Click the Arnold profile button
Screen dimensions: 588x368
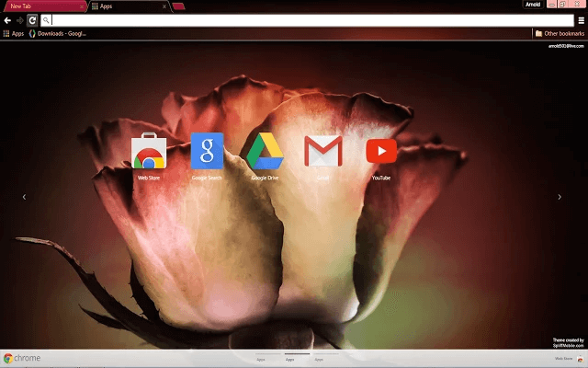click(533, 4)
